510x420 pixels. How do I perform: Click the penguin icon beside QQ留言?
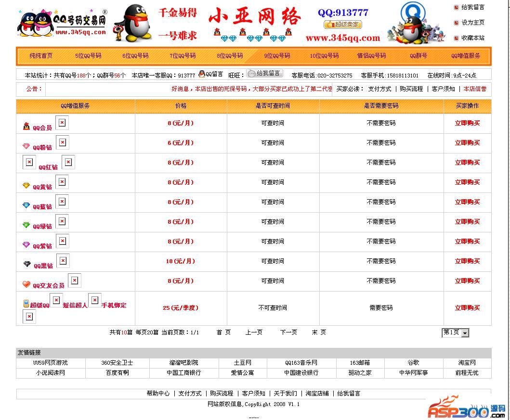(x=202, y=74)
